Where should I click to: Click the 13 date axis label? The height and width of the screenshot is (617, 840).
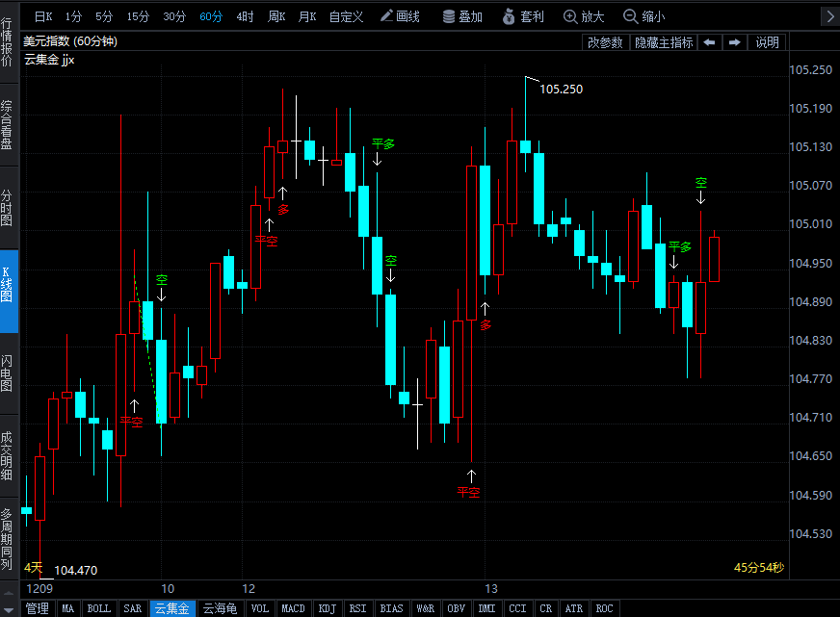(x=491, y=589)
